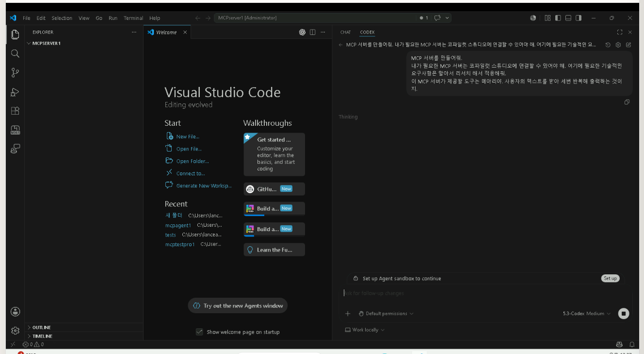644x354 pixels.
Task: Open recent folder mcptestpro1
Action: click(180, 244)
